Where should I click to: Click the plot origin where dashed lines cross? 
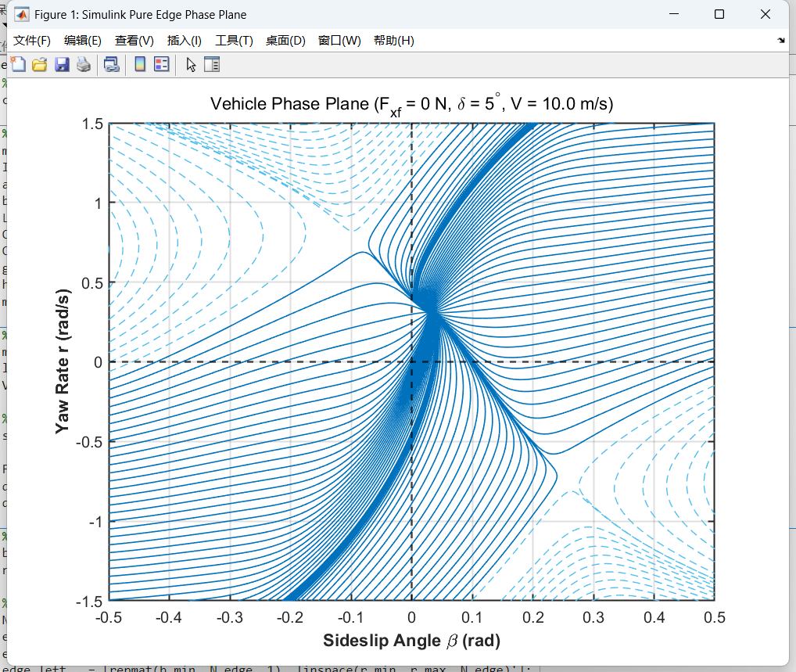(412, 361)
